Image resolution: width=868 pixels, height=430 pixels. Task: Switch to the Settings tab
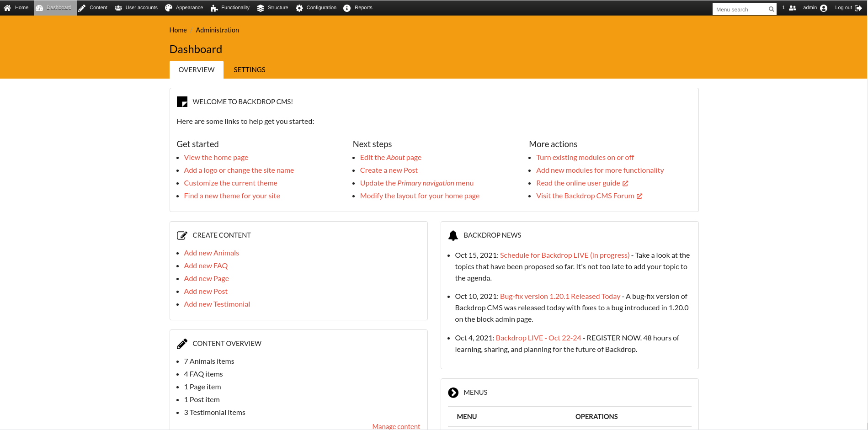click(x=250, y=70)
